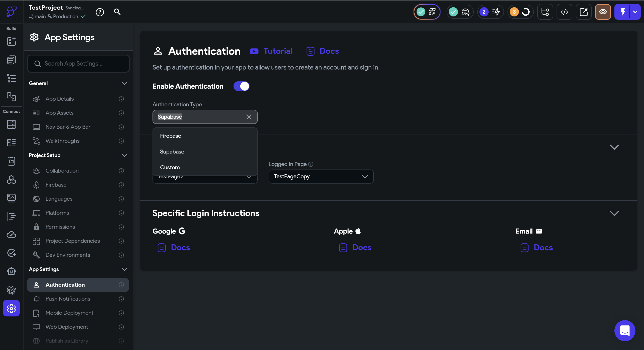Click the help question mark icon

(100, 12)
